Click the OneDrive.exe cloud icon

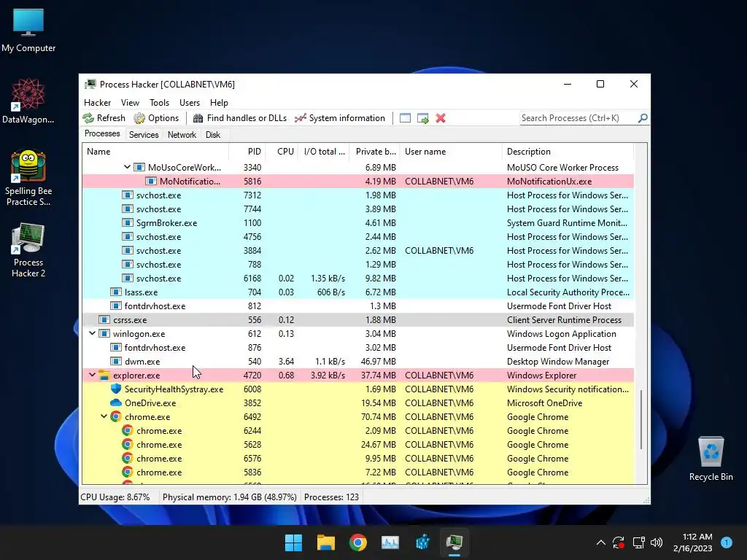(116, 402)
